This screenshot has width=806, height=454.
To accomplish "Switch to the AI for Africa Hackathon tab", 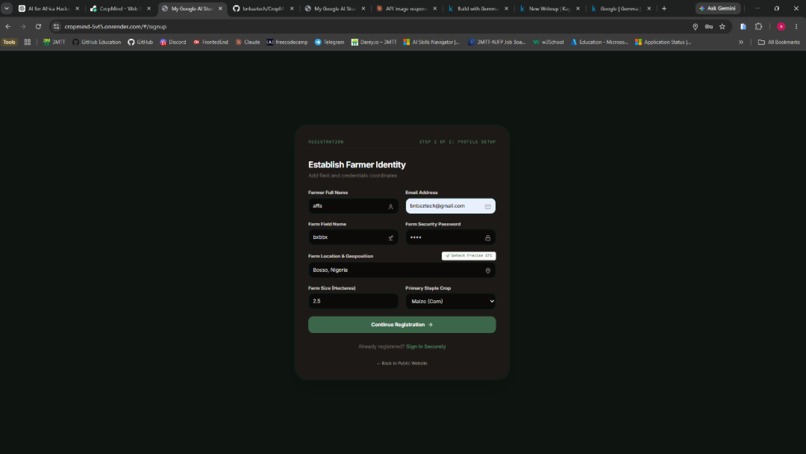I will point(49,8).
